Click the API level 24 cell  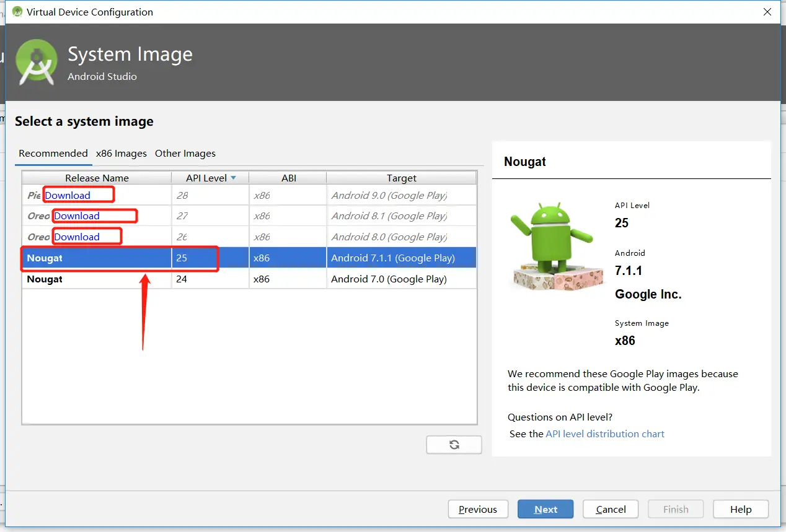[210, 279]
